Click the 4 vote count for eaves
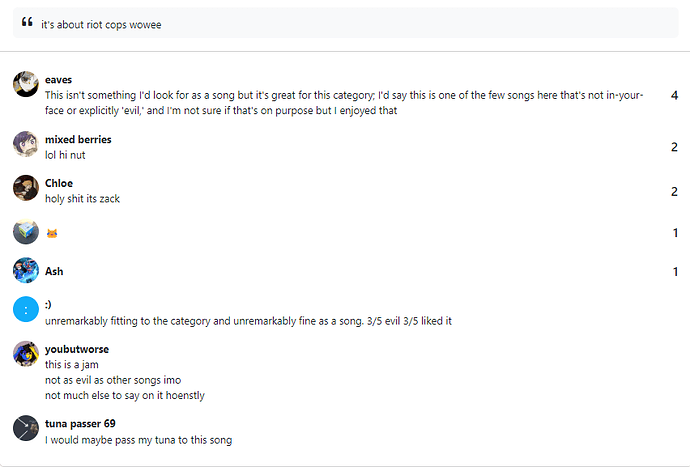Image resolution: width=690 pixels, height=467 pixels. pos(674,95)
